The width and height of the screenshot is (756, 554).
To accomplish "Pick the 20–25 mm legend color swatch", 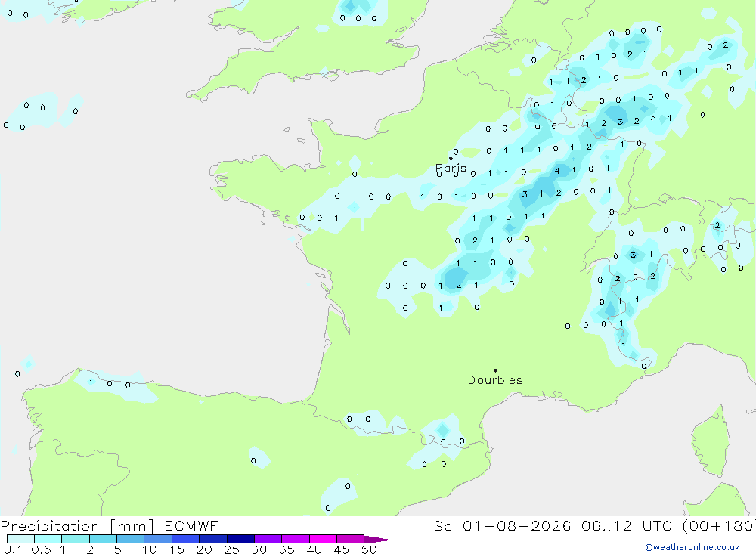I will click(213, 539).
